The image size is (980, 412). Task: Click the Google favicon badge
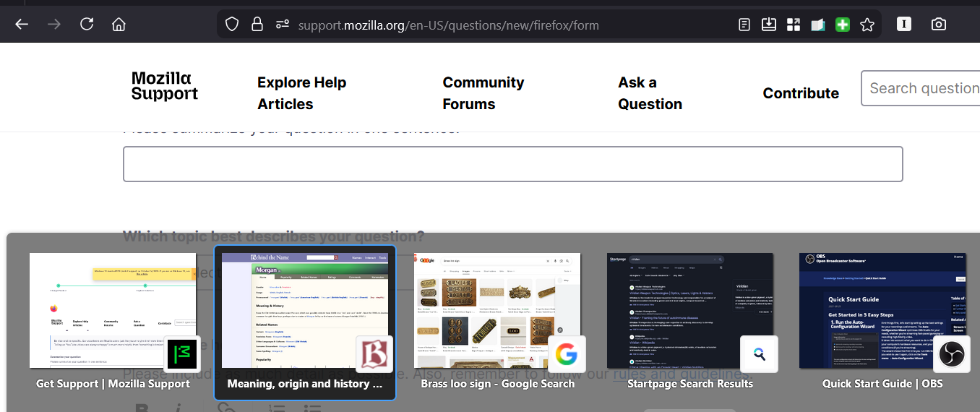point(567,354)
